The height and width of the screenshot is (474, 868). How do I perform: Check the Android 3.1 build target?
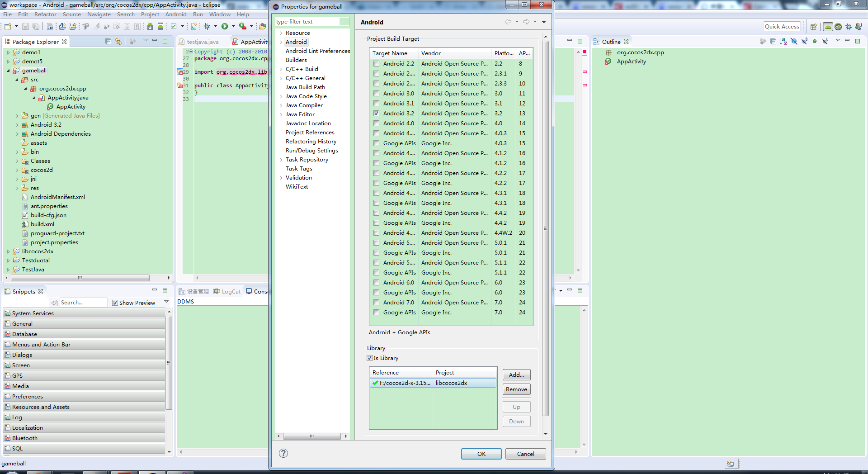[x=377, y=104]
